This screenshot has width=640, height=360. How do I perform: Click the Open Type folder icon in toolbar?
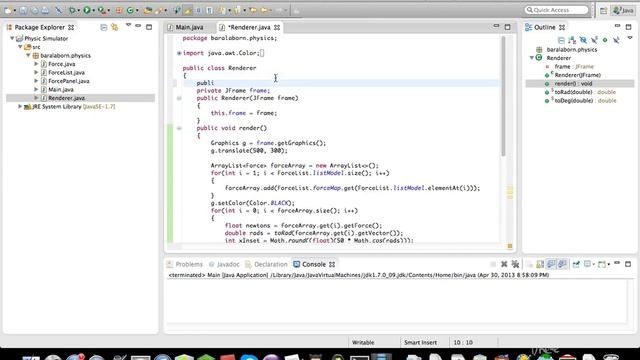point(148,10)
